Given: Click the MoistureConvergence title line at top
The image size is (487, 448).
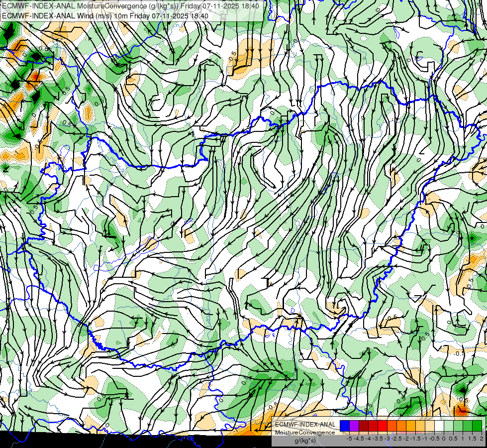Looking at the screenshot, I should tap(130, 6).
